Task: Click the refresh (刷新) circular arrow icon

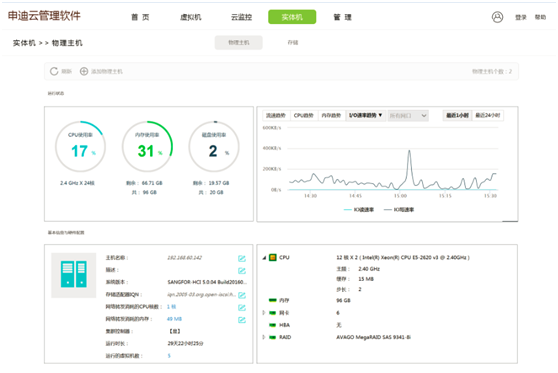Action: [x=54, y=71]
